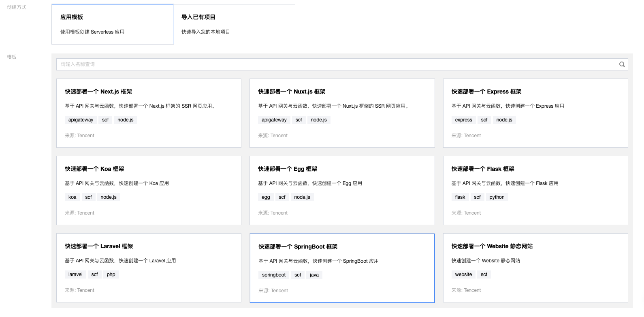644x317 pixels.
Task: Select the 应用模板 creation option
Action: coord(112,24)
